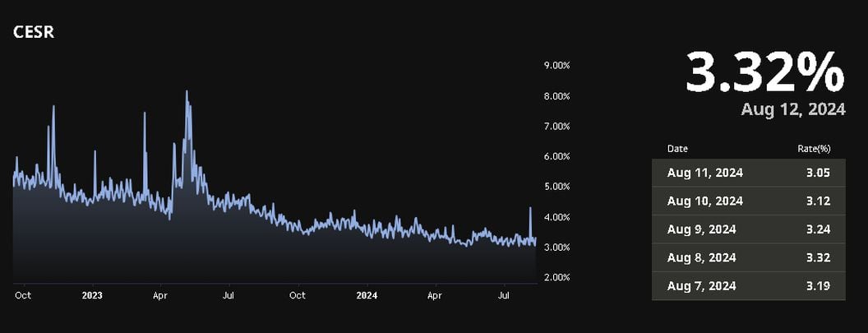Click the CESR chart title

(x=33, y=32)
